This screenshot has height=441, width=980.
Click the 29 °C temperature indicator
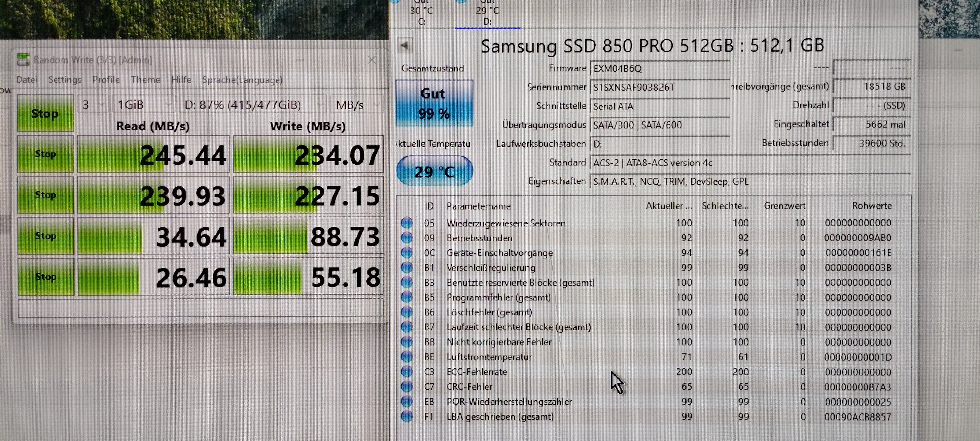pos(434,171)
